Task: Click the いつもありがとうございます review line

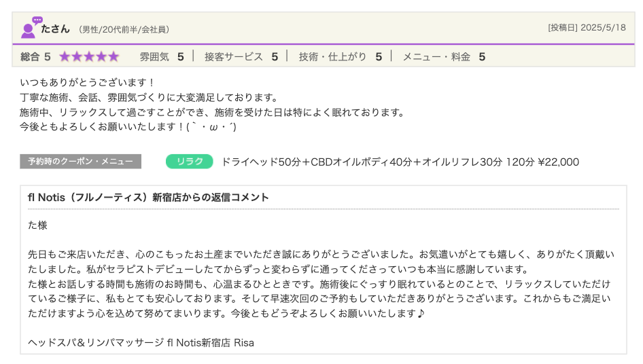Action: coord(88,82)
